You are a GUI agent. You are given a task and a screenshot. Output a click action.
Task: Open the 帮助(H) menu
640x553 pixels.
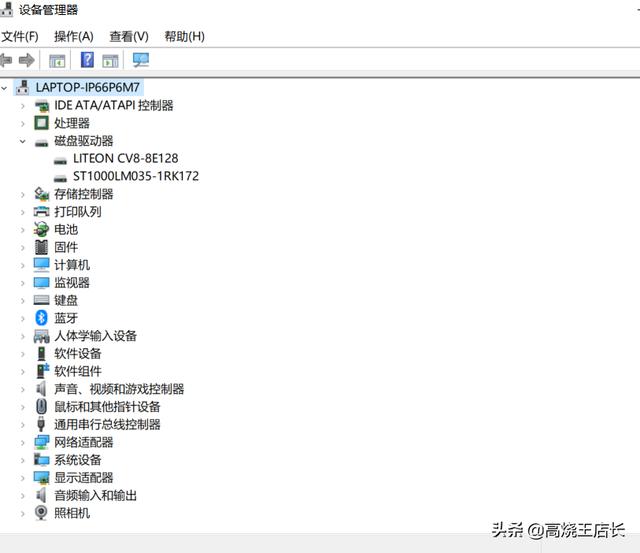pos(184,37)
